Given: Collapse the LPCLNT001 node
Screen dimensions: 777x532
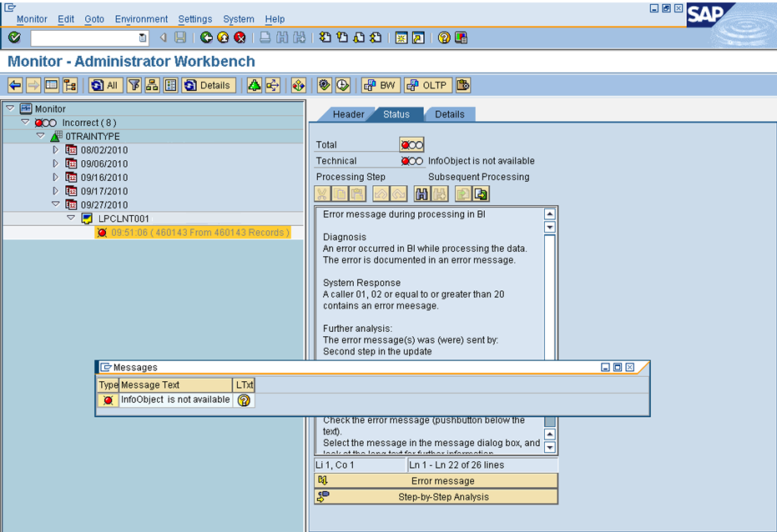Looking at the screenshot, I should tap(71, 218).
